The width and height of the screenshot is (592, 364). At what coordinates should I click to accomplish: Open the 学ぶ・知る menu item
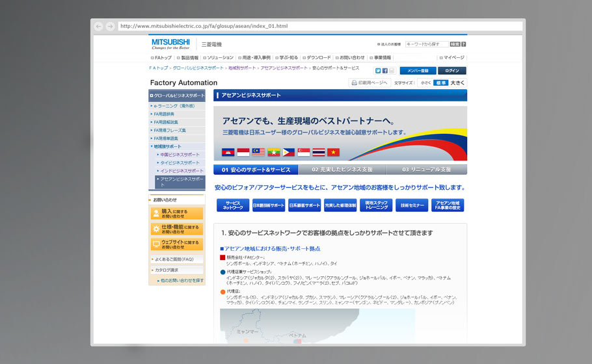286,58
